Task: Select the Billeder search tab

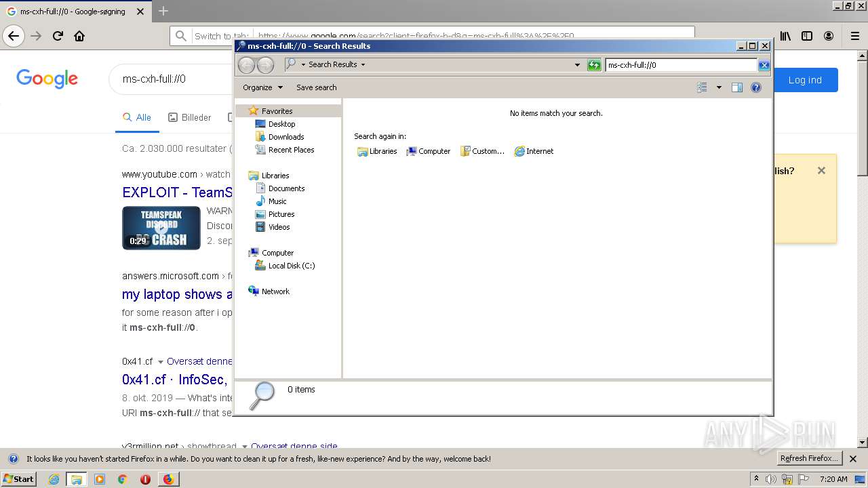Action: (x=190, y=117)
